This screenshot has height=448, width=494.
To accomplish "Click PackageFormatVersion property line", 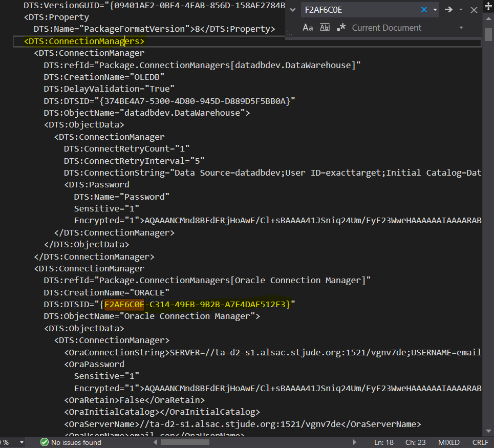I will tap(155, 29).
